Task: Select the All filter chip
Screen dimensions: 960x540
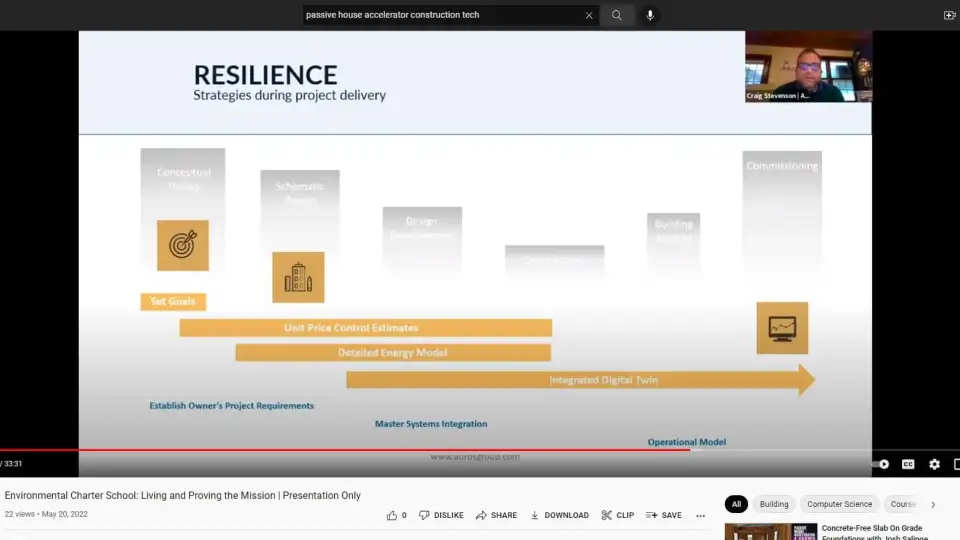Action: pyautogui.click(x=736, y=504)
